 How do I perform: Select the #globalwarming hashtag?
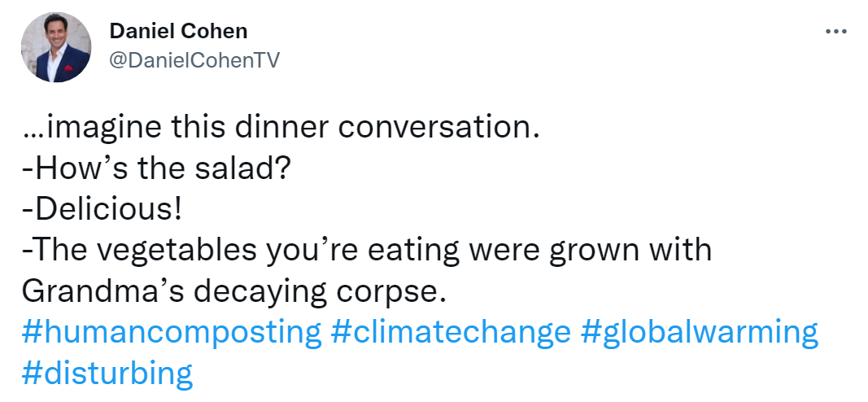click(699, 332)
